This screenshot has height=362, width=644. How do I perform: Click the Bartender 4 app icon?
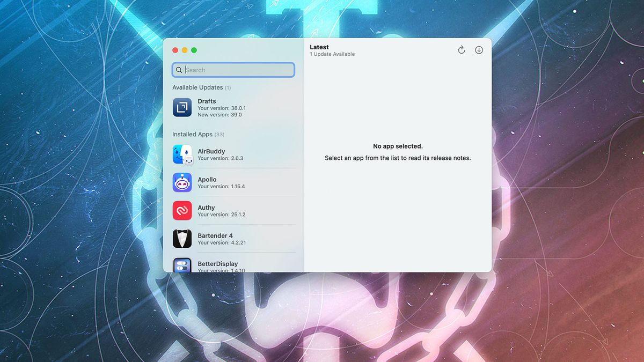[182, 238]
